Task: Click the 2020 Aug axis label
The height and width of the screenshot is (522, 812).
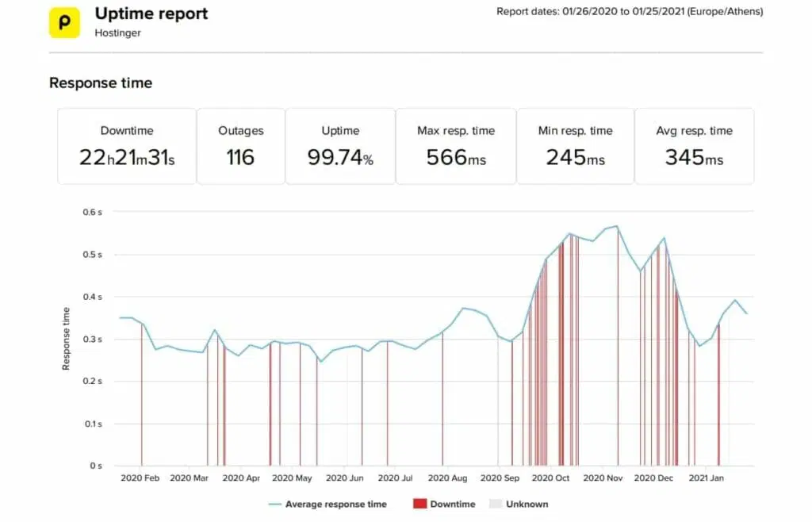Action: point(447,478)
